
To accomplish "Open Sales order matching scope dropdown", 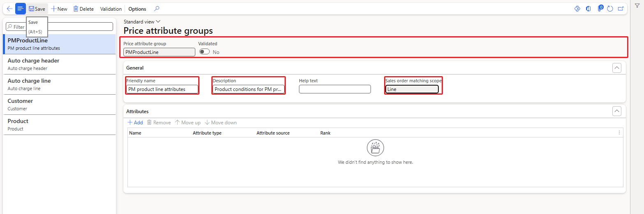I will (412, 89).
